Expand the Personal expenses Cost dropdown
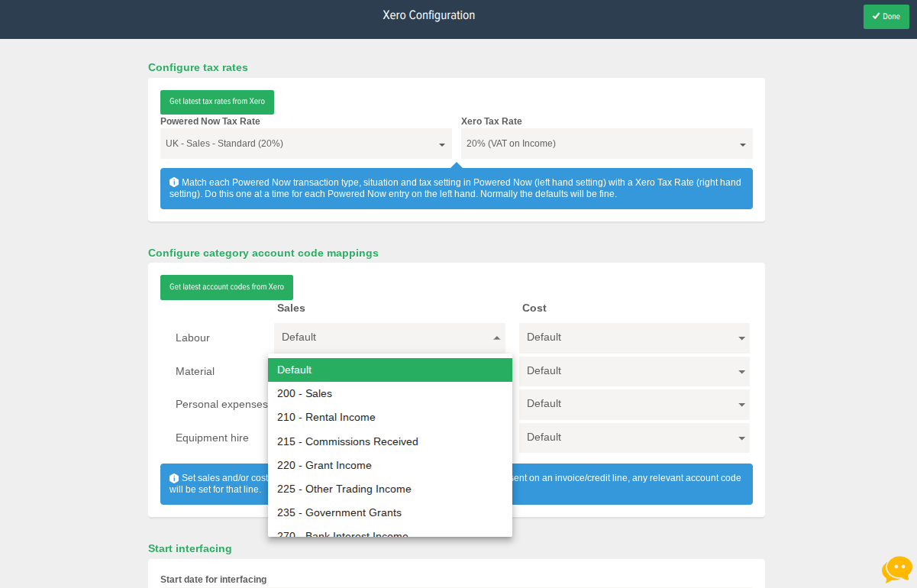 click(x=634, y=404)
